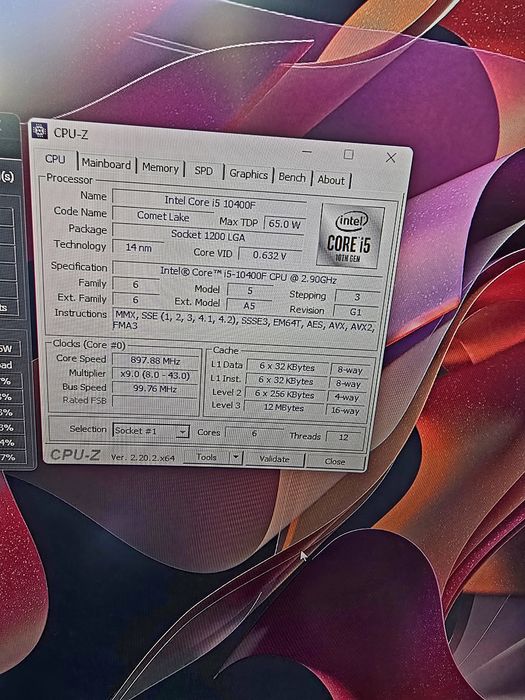Open the SPD tab
This screenshot has height=700, width=525.
coord(204,171)
